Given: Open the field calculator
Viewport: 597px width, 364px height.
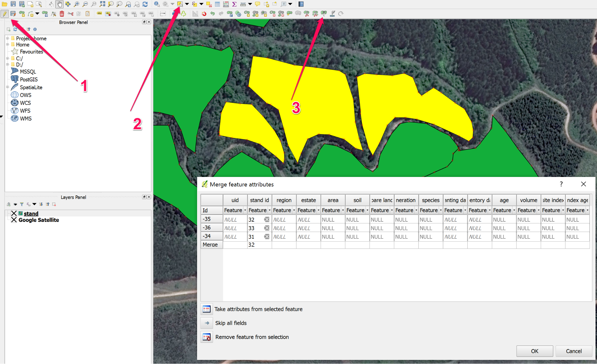Looking at the screenshot, I should tap(226, 4).
